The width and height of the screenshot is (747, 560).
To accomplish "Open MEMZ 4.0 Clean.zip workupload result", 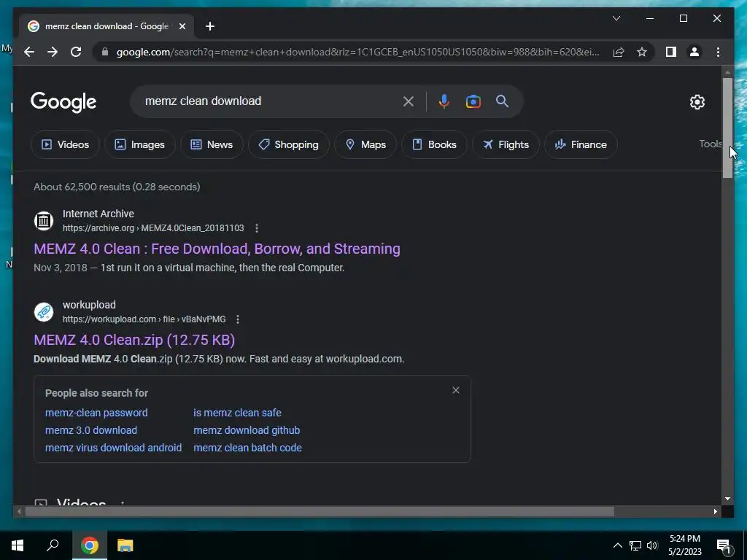I will [134, 340].
